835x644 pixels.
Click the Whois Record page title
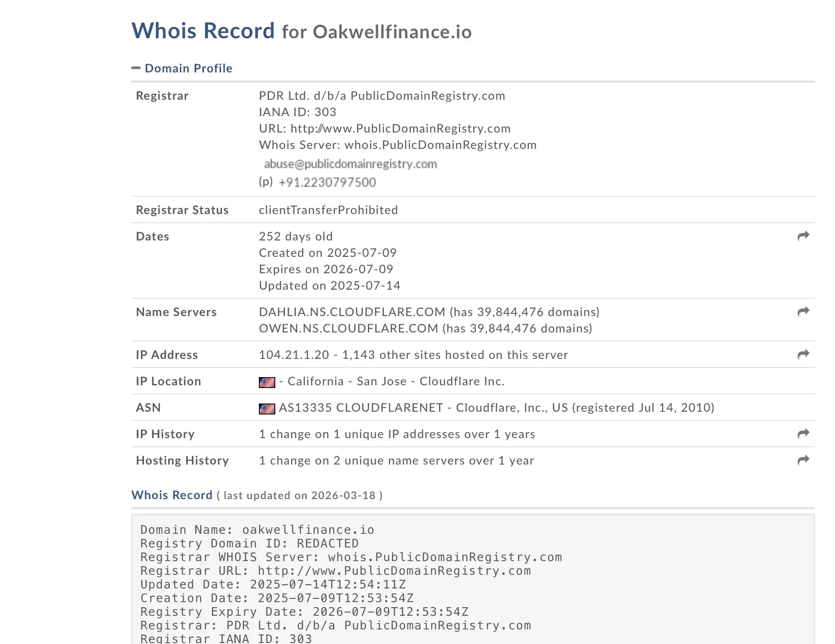pos(203,31)
